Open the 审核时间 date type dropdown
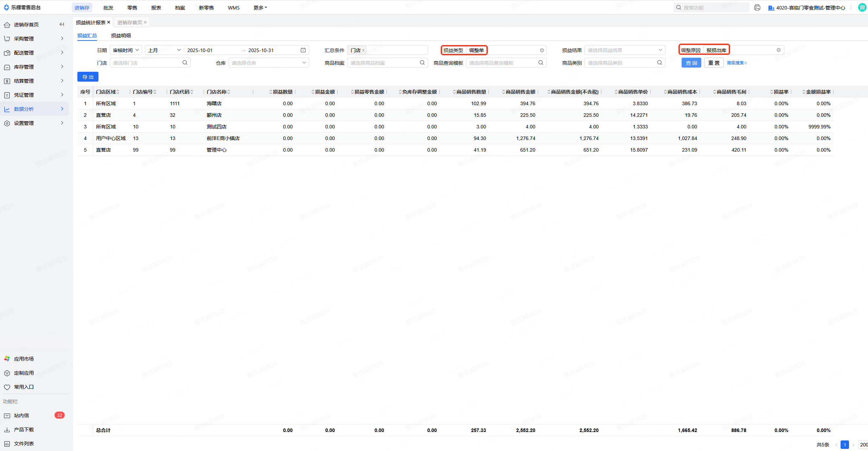This screenshot has height=451, width=868. 126,50
